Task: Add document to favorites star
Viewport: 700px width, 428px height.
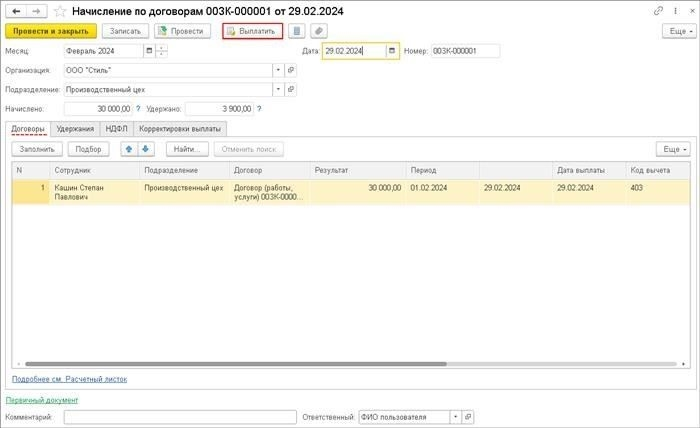Action: 60,12
